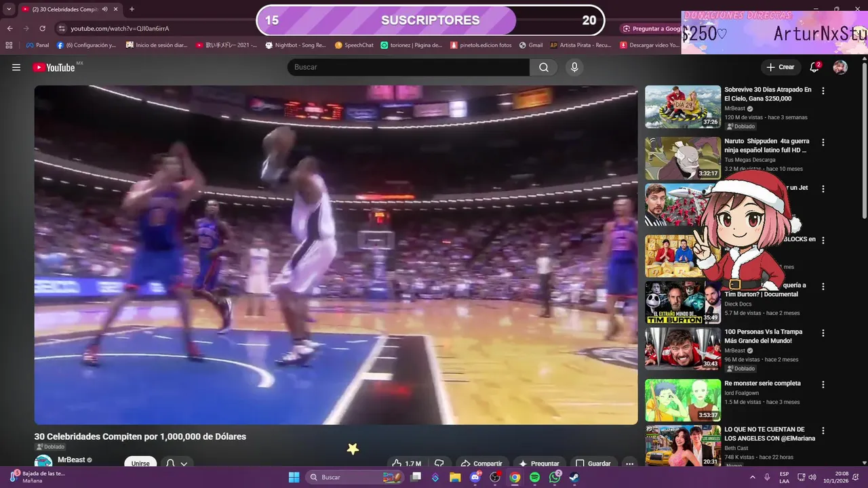Click the MrBeast channel name
868x488 pixels.
click(71, 460)
